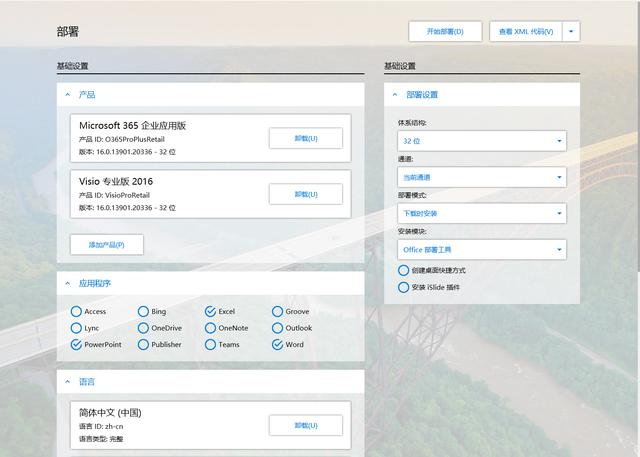The image size is (640, 457).
Task: Enable the Outlook checkbox
Action: pos(277,328)
